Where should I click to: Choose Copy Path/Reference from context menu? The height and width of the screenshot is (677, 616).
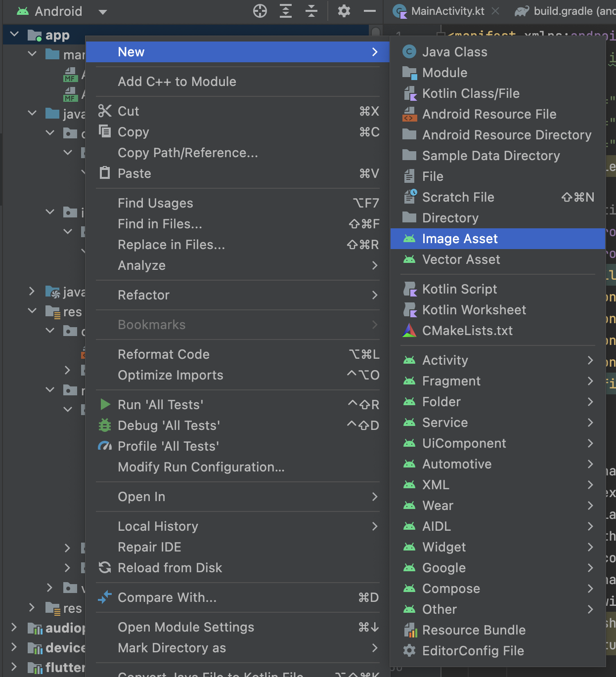click(x=238, y=153)
